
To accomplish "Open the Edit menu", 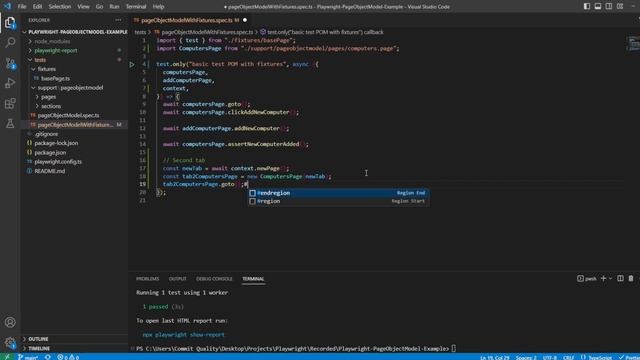I will point(38,7).
